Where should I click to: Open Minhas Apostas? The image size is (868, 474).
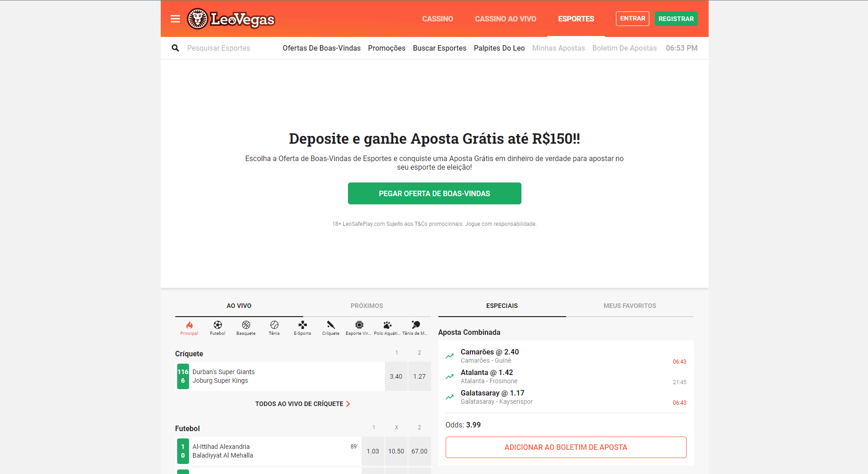[x=558, y=48]
